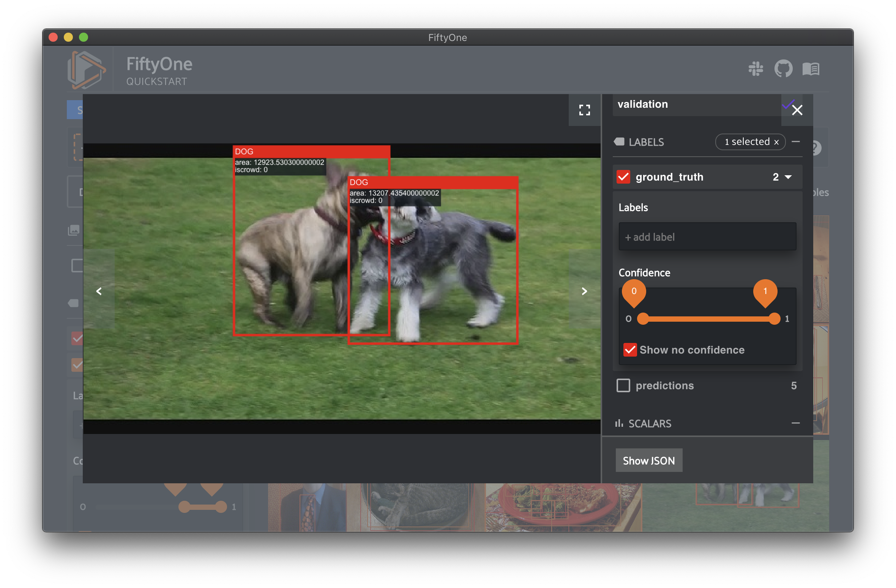
Task: Click the add label input field
Action: point(707,237)
